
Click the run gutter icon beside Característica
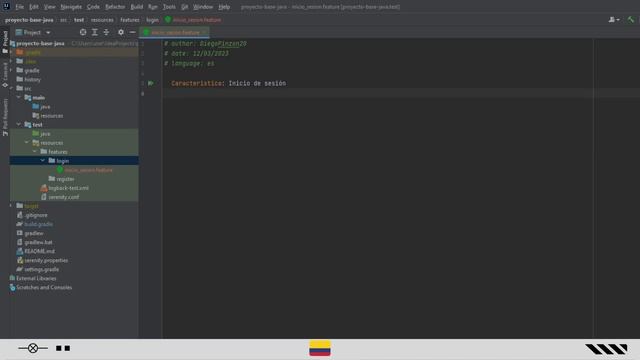point(151,83)
